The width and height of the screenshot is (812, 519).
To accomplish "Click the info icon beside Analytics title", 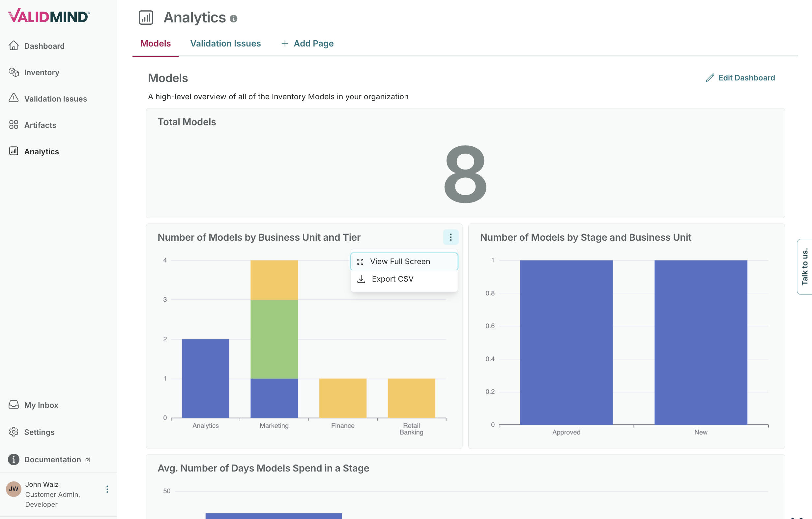I will pos(233,19).
